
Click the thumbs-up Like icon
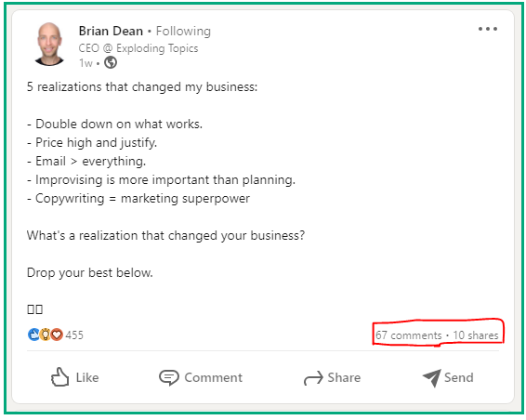[59, 377]
